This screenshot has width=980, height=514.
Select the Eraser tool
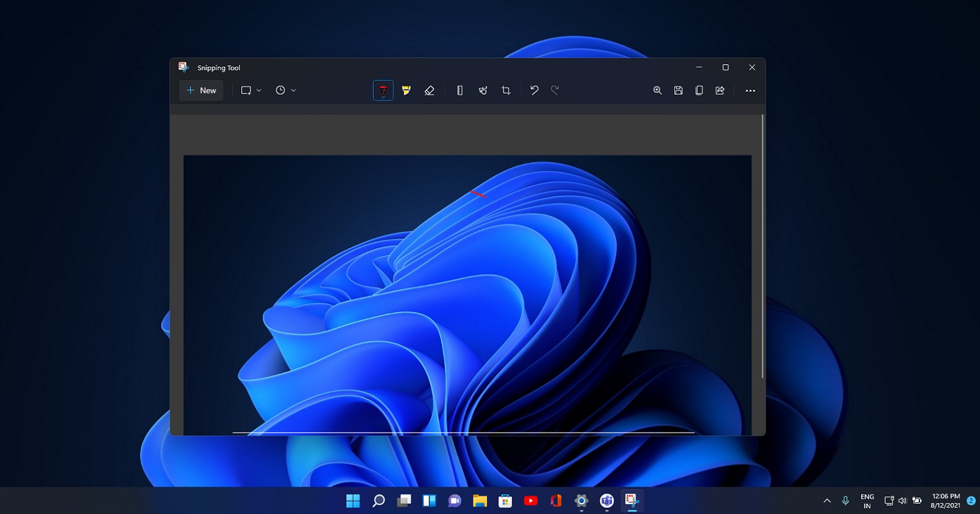(x=429, y=91)
